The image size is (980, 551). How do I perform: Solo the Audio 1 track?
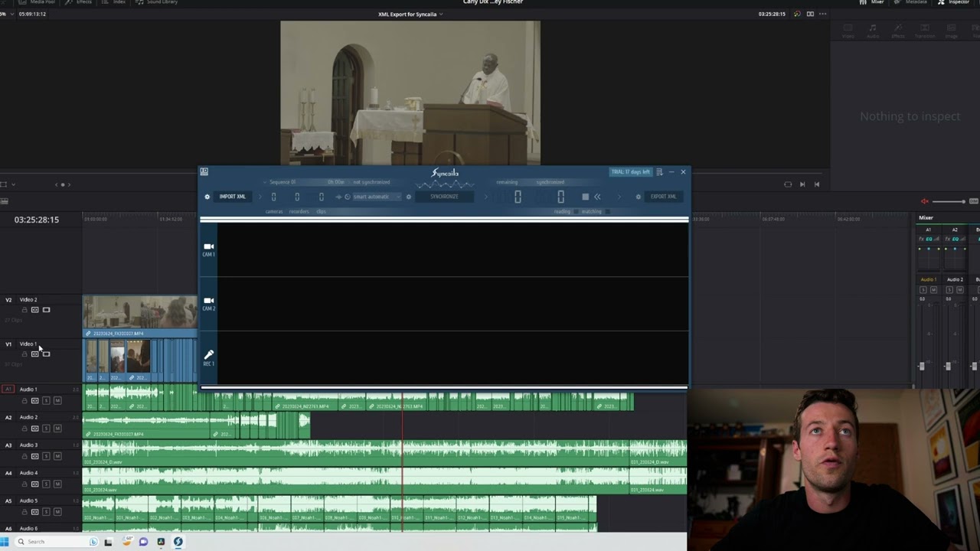[46, 400]
